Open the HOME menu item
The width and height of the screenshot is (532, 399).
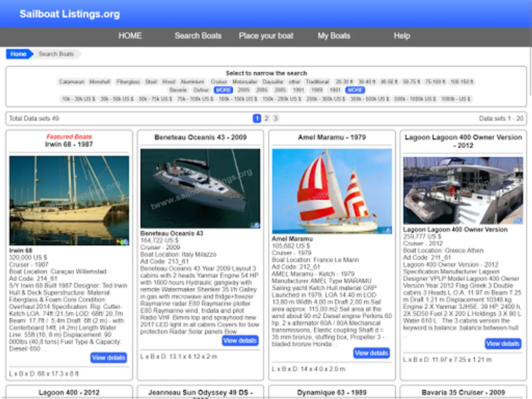coord(130,36)
